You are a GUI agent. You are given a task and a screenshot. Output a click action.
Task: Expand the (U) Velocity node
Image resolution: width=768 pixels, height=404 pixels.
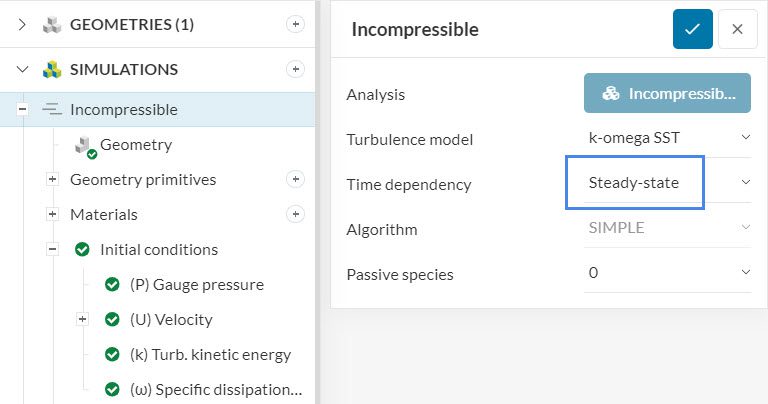[x=83, y=319]
